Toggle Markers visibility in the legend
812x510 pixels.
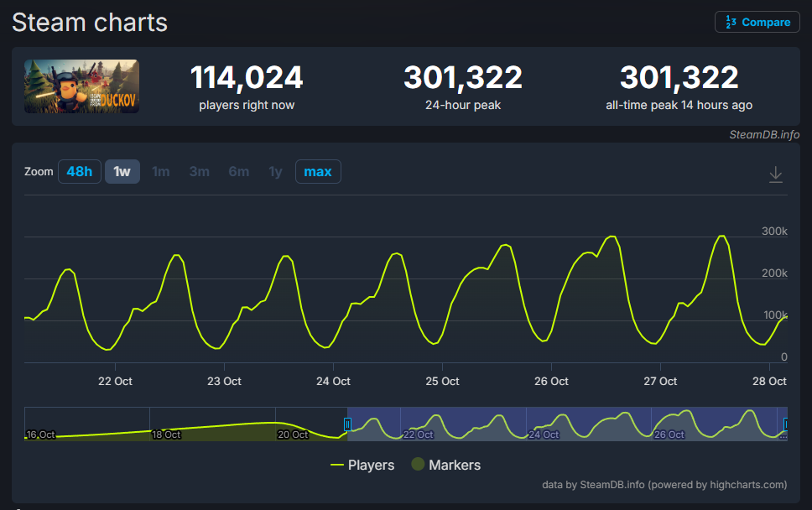454,465
